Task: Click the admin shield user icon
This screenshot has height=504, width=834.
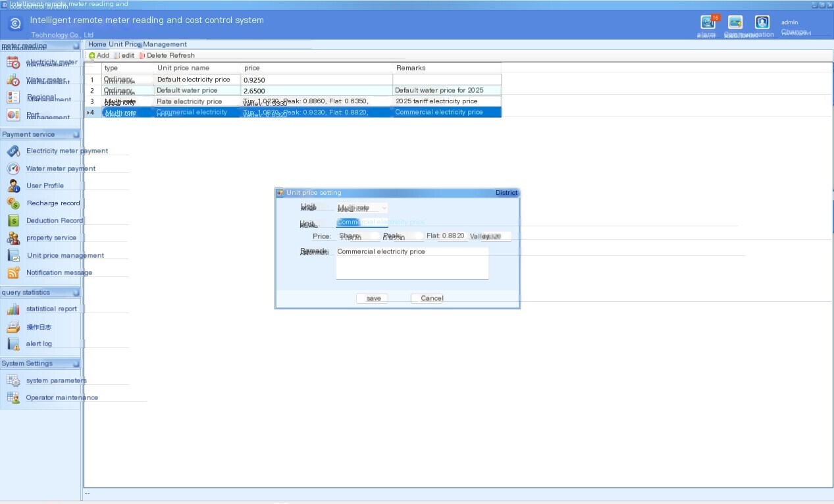Action: (762, 22)
